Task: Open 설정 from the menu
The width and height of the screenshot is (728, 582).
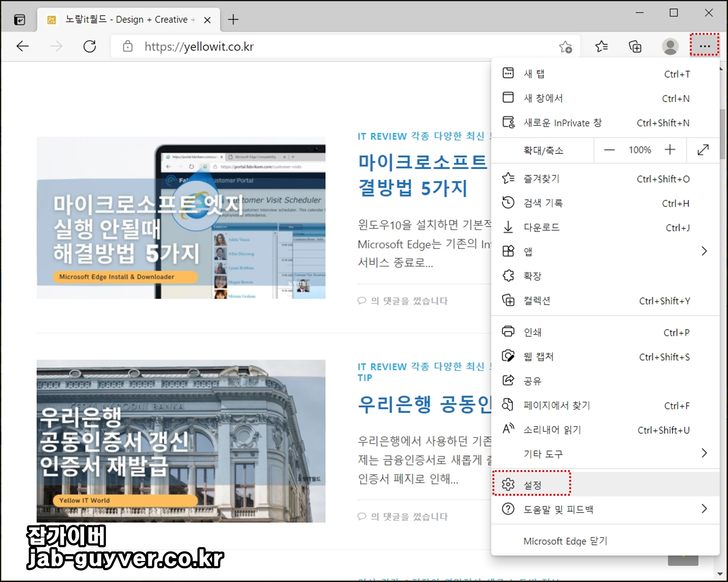Action: 605,484
